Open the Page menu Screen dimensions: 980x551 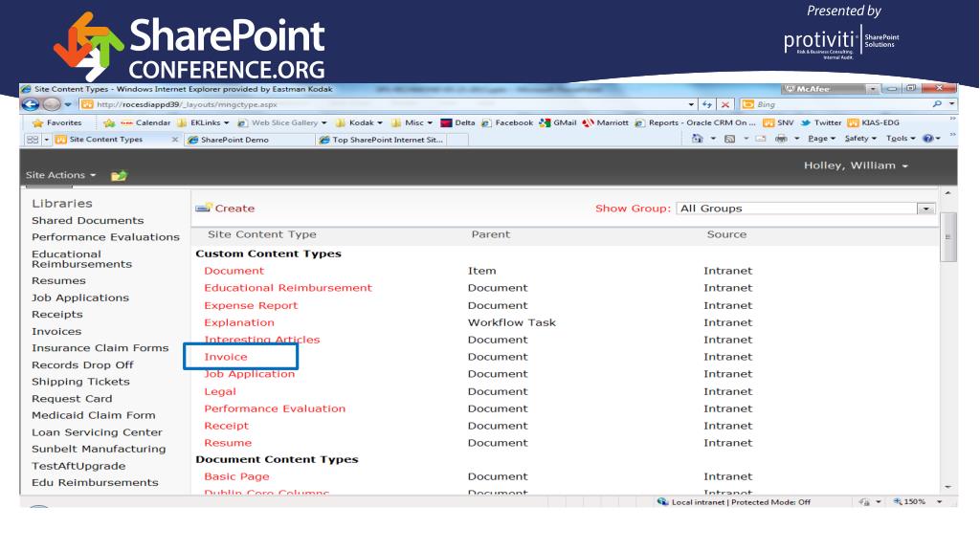[x=821, y=139]
